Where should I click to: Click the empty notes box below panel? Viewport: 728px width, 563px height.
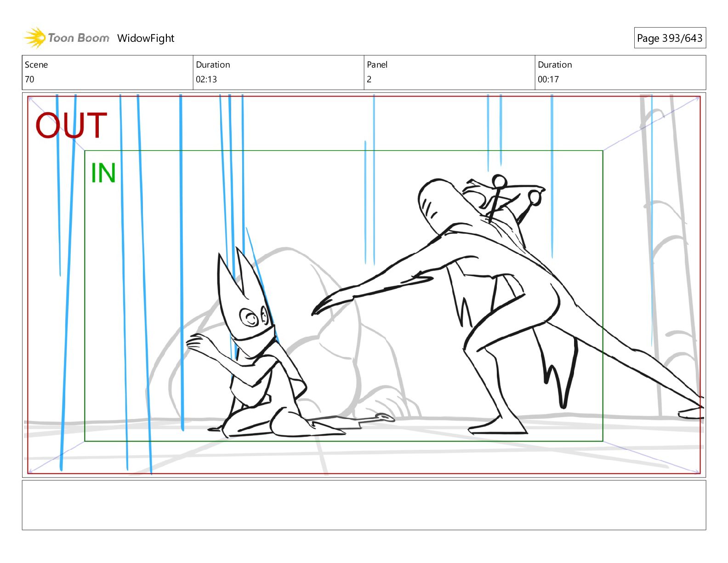point(364,505)
